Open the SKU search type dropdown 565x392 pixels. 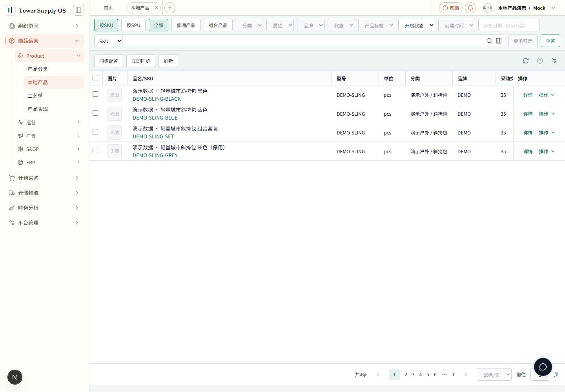pyautogui.click(x=108, y=41)
